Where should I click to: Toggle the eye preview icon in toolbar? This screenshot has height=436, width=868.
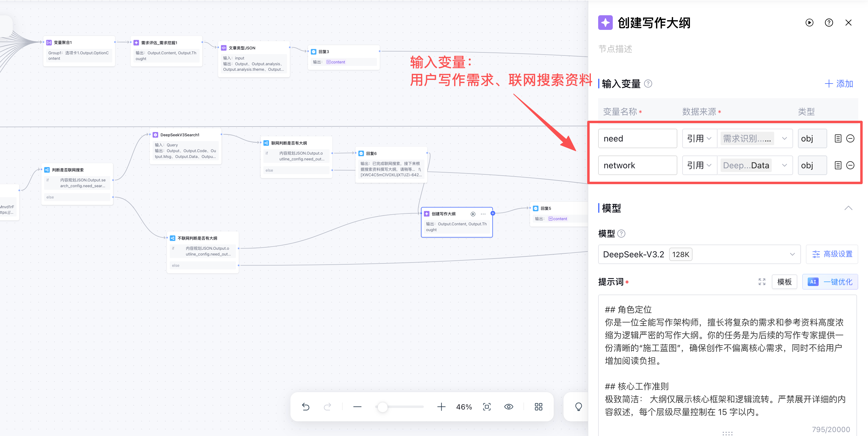tap(509, 407)
